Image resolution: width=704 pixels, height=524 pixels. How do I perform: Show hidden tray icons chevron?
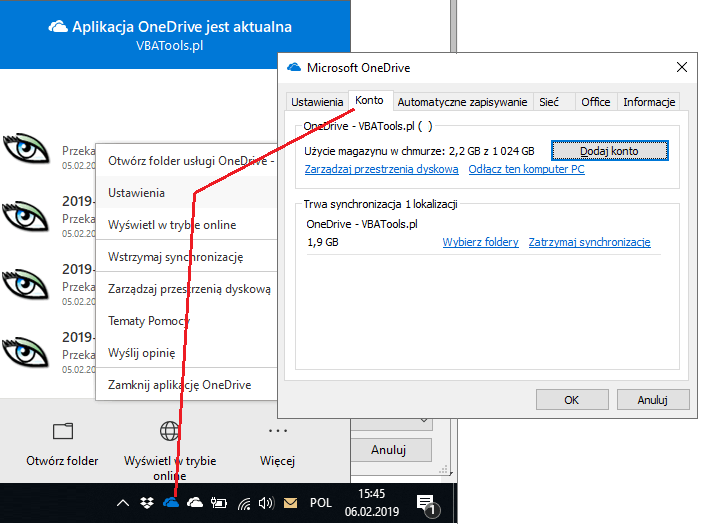(123, 503)
